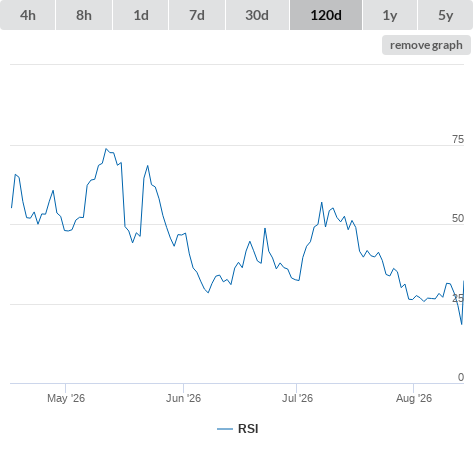Click the remove graph button
Image resolution: width=474 pixels, height=455 pixels.
[426, 45]
